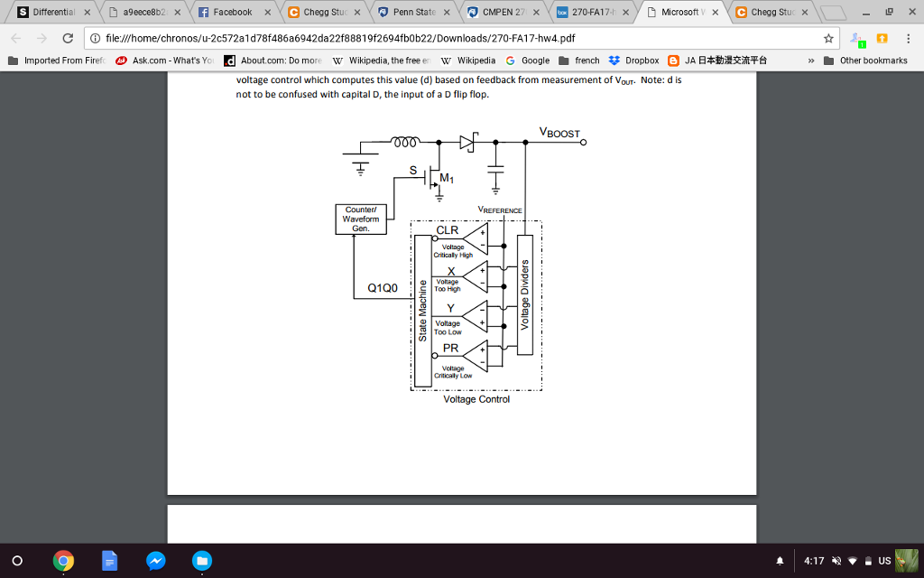The height and width of the screenshot is (578, 924).
Task: Go back using the back arrow
Action: pyautogui.click(x=14, y=39)
